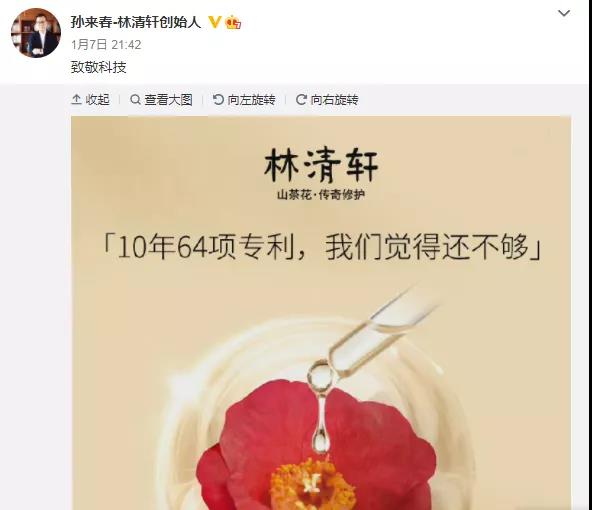Click the crown membership badge icon

tap(233, 23)
